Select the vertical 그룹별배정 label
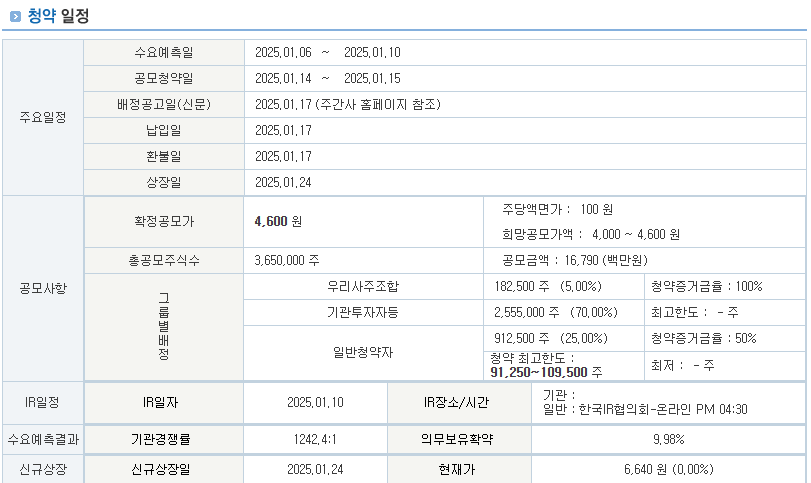Viewport: 811px width, 483px height. click(x=164, y=326)
